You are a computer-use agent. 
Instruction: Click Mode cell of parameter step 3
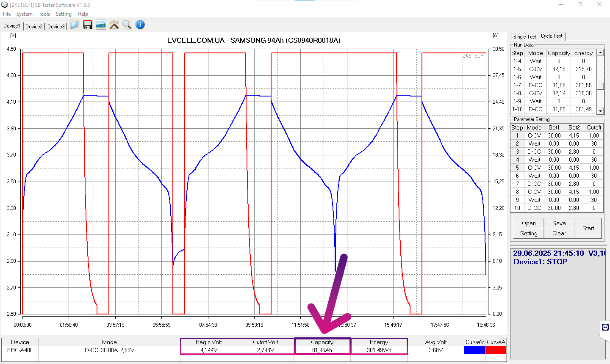[x=534, y=152]
